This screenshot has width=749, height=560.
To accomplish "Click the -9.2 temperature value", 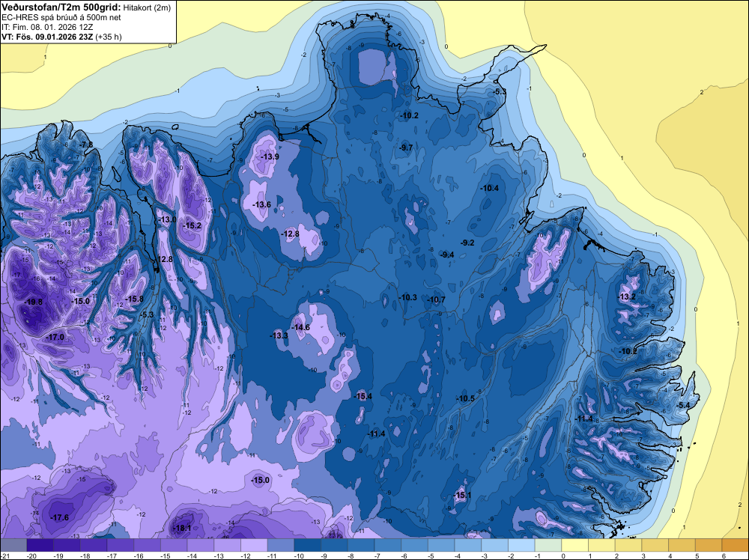I will click(x=467, y=243).
